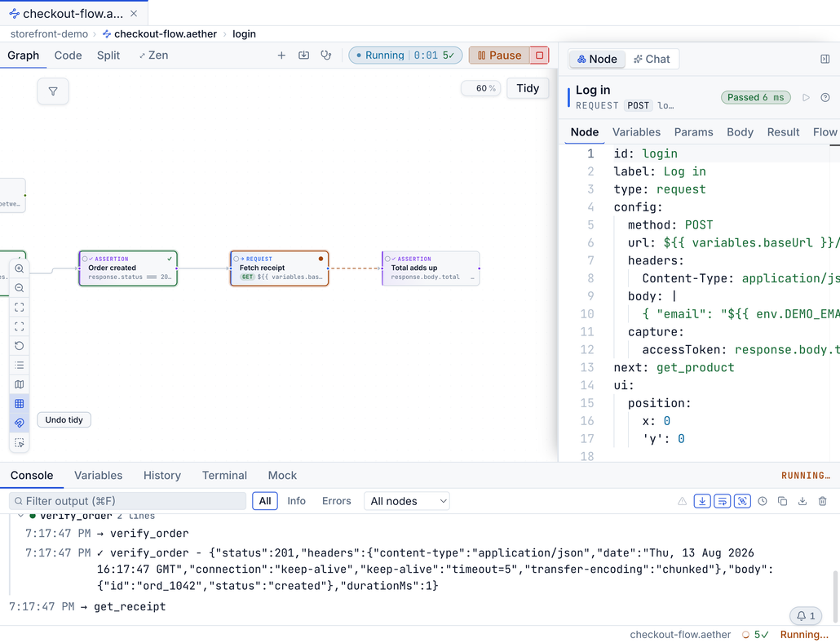Click the Undo tidy button
The image size is (840, 643).
64,419
